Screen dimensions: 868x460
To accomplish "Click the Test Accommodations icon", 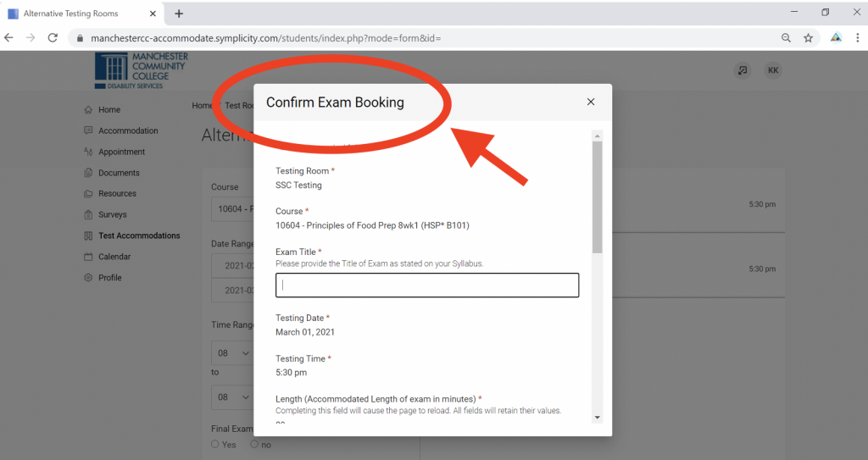I will (88, 236).
